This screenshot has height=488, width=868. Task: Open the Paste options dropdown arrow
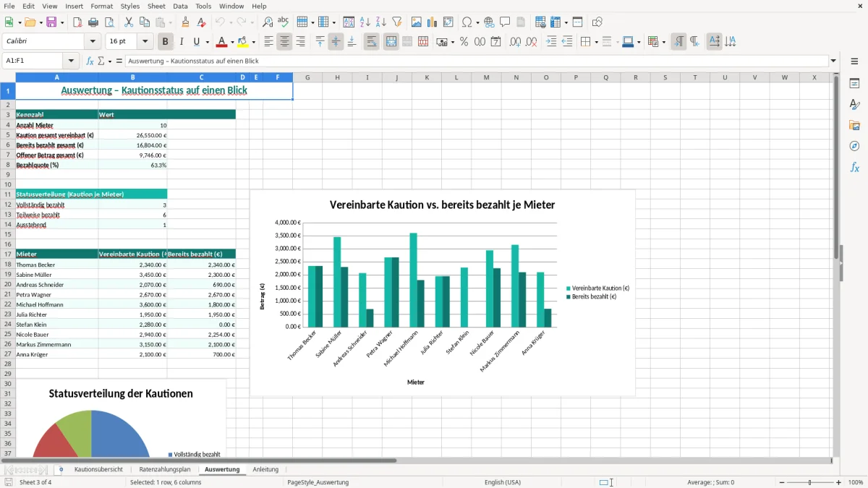click(169, 22)
